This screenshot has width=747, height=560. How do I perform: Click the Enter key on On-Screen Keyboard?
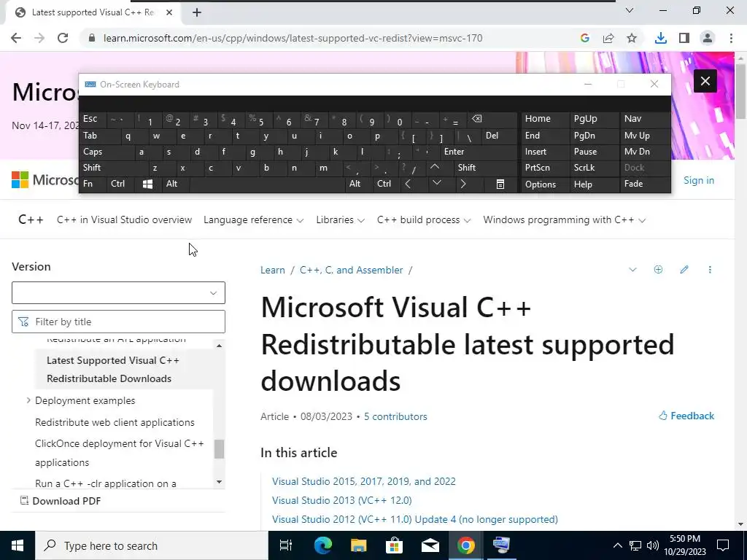(454, 152)
